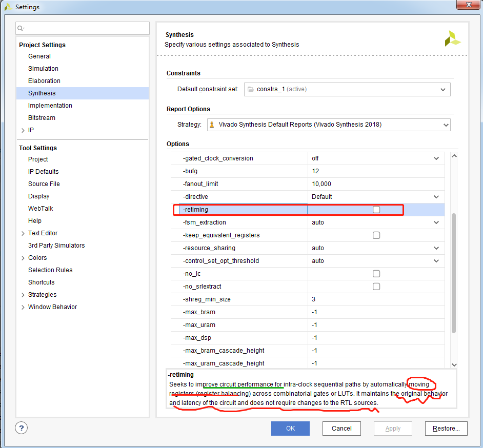This screenshot has width=483, height=448.
Task: Open 3rd Party Simulators settings
Action: (x=56, y=246)
